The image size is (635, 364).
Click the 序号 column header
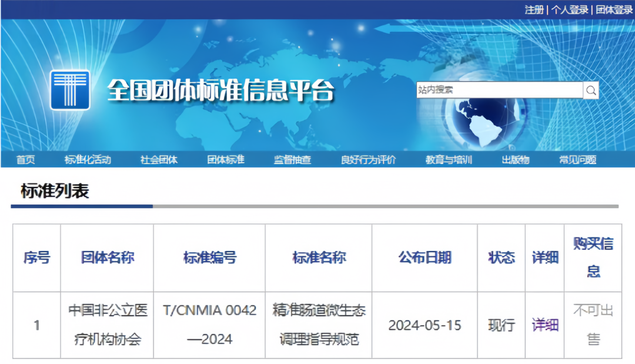pyautogui.click(x=37, y=258)
